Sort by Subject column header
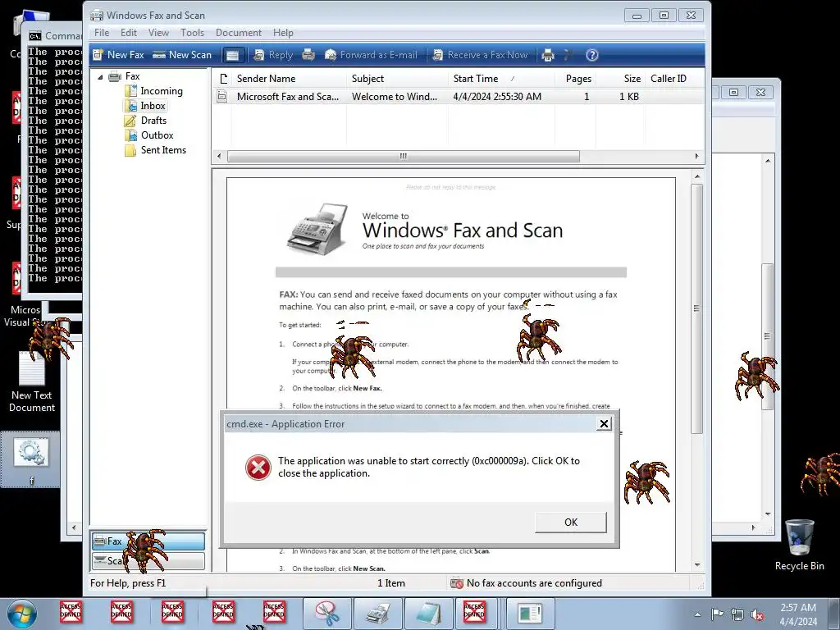The image size is (840, 630). (x=397, y=79)
